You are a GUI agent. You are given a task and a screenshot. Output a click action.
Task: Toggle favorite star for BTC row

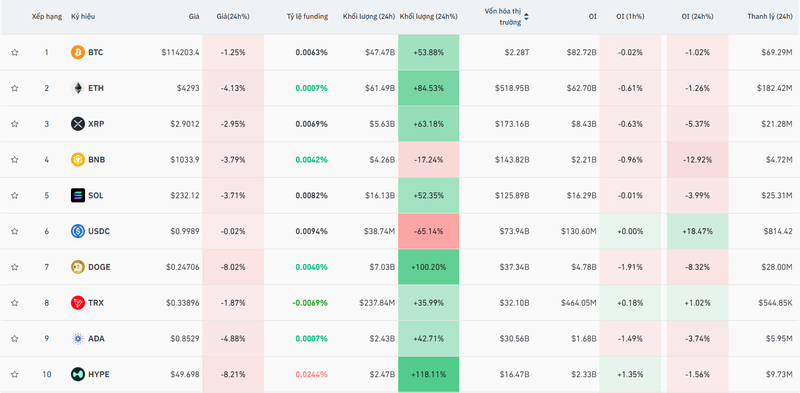(x=15, y=52)
